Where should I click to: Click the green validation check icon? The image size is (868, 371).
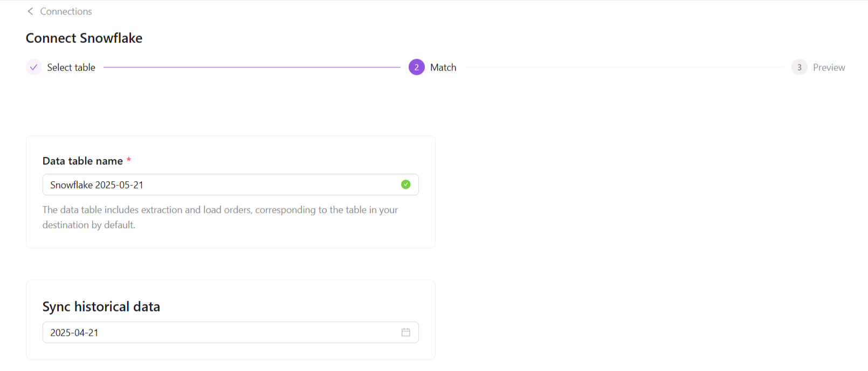click(406, 184)
